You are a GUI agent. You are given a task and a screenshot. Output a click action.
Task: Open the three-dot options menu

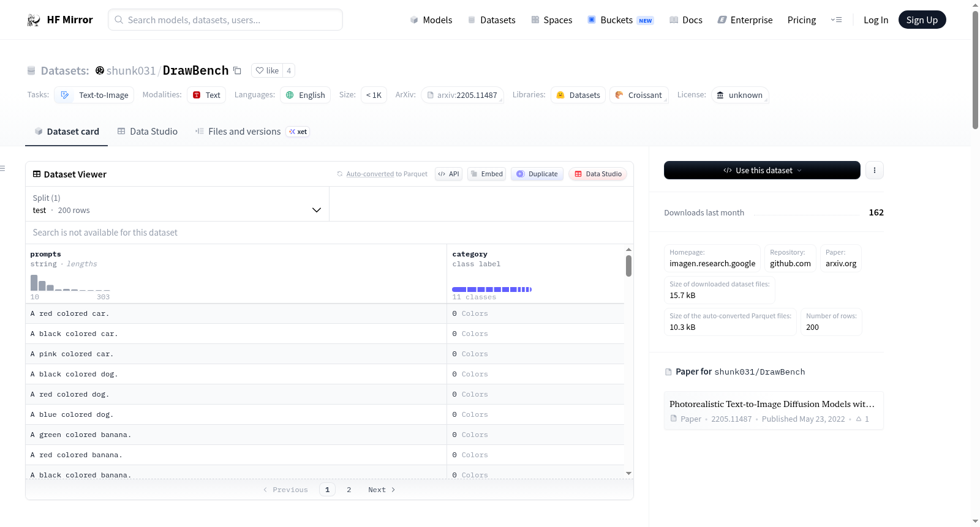click(x=875, y=170)
